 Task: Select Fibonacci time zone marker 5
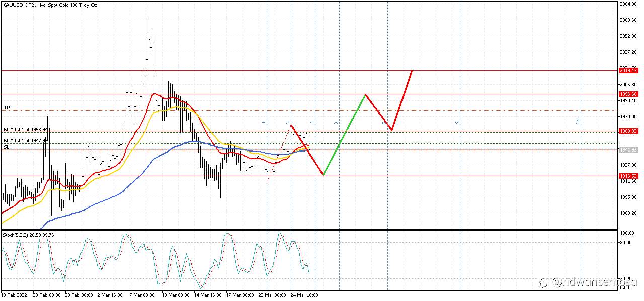pos(384,123)
